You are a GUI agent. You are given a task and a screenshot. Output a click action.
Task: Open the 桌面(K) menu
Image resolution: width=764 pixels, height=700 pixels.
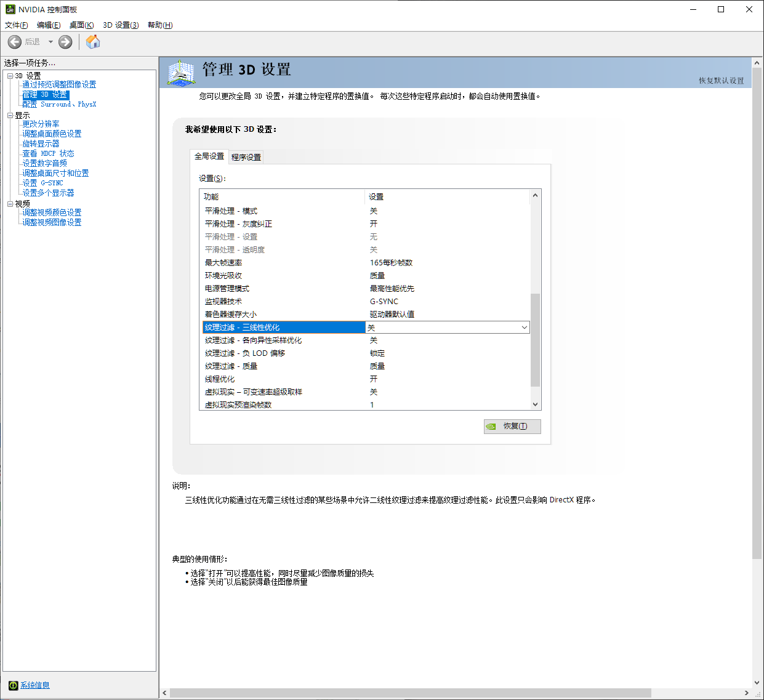coord(81,25)
